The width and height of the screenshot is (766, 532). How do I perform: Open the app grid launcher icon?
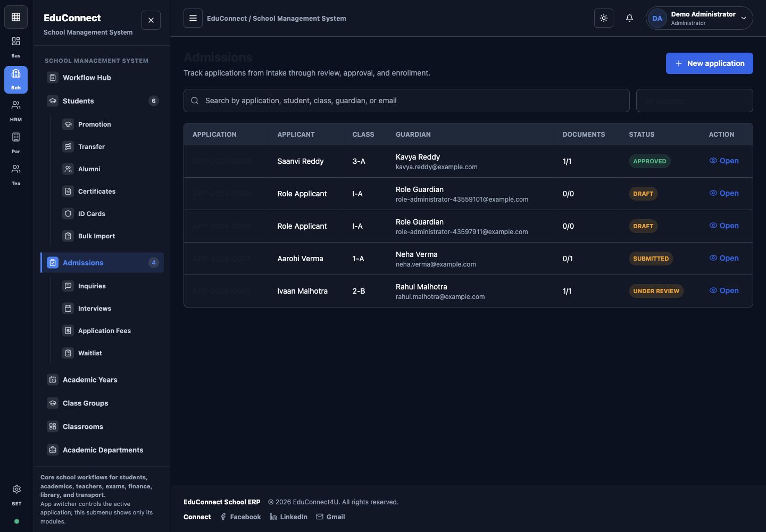[16, 18]
